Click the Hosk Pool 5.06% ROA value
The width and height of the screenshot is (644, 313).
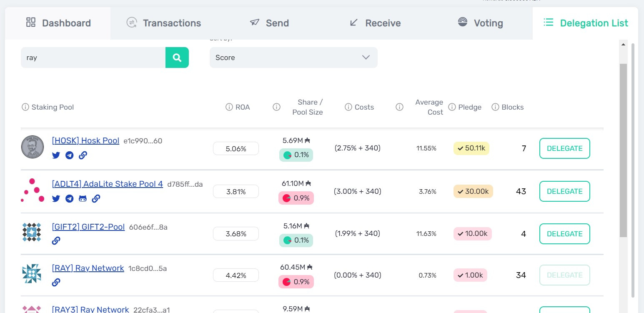pos(236,148)
